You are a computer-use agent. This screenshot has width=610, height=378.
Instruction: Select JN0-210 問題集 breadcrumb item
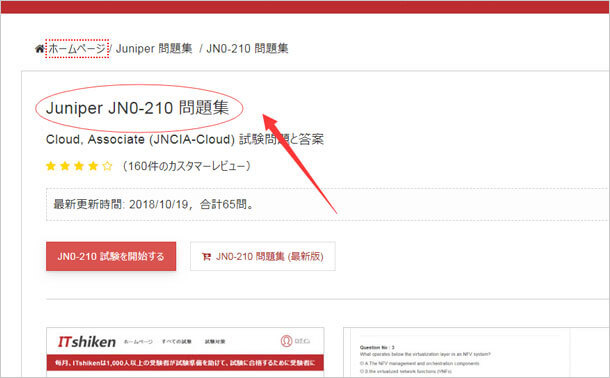247,49
